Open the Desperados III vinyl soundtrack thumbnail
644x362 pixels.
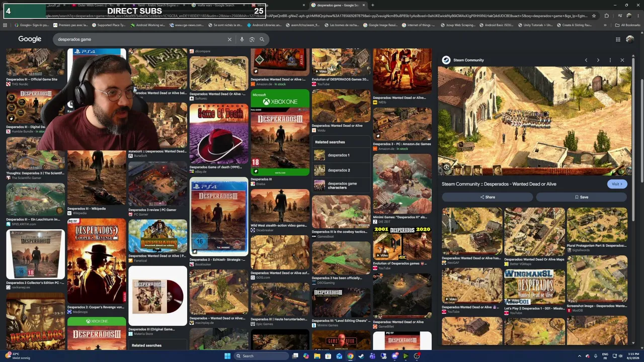[x=157, y=296]
